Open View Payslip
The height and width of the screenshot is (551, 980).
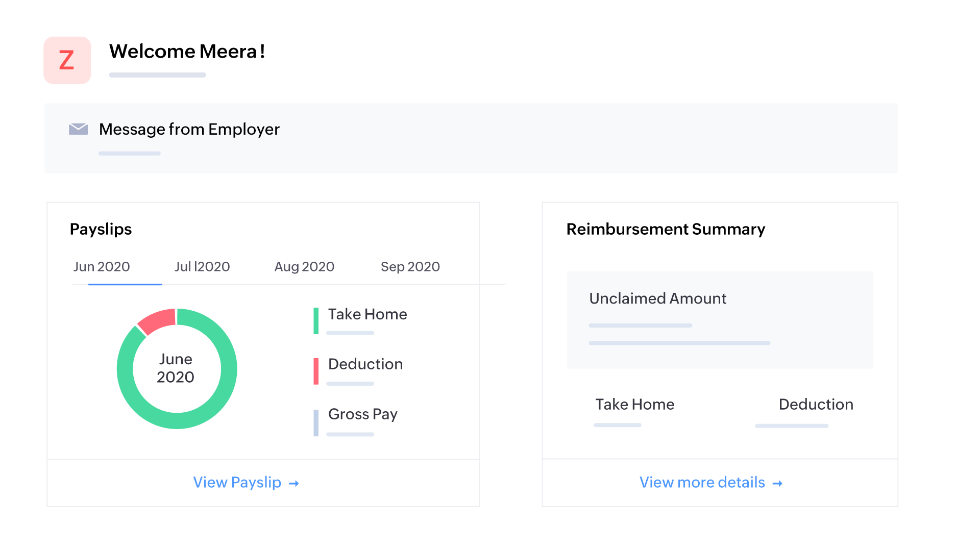pyautogui.click(x=236, y=483)
